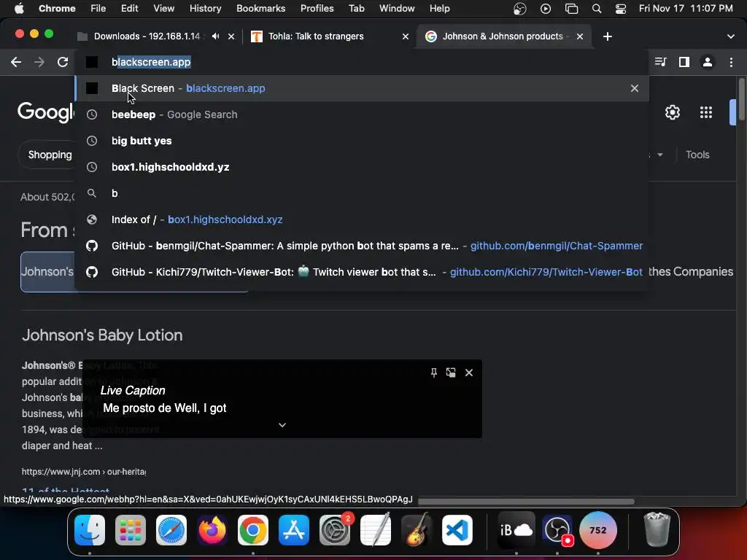
Task: Open the Johnson's Baby Lotion heading
Action: (x=102, y=335)
